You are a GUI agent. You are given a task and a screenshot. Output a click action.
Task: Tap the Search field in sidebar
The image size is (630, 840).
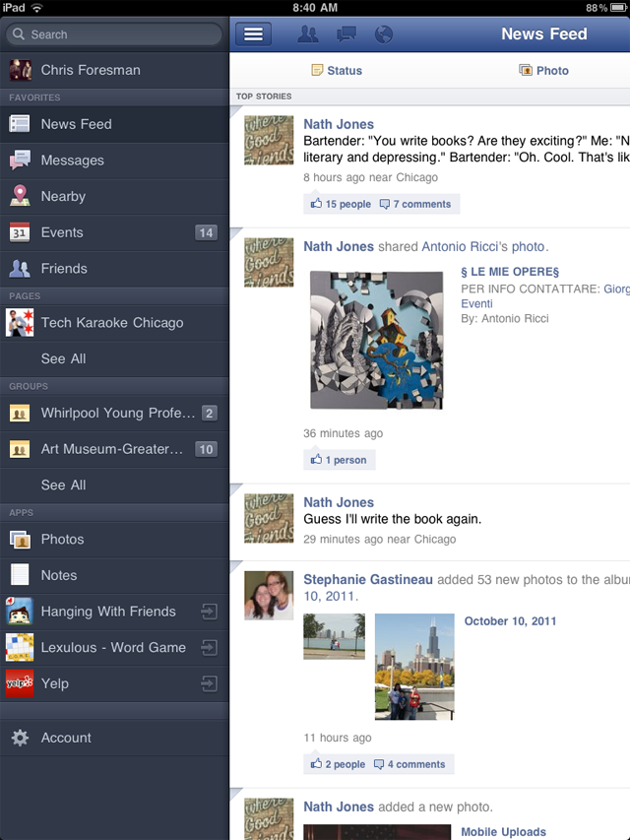tap(114, 34)
